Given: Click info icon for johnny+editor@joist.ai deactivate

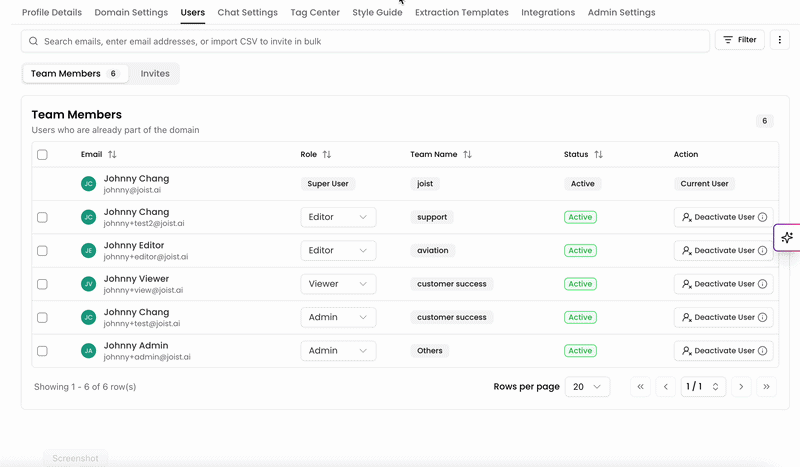Looking at the screenshot, I should tap(762, 251).
